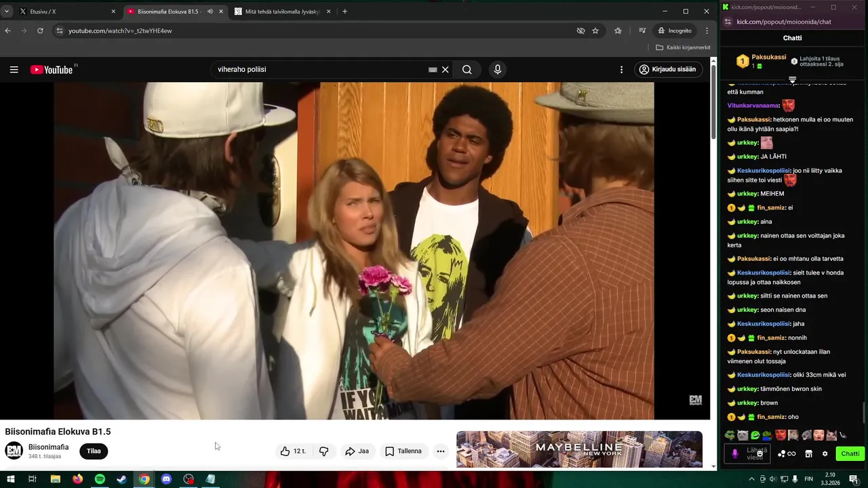Open the Kaikki kirjanmerkit bookmarks folder

[x=683, y=47]
